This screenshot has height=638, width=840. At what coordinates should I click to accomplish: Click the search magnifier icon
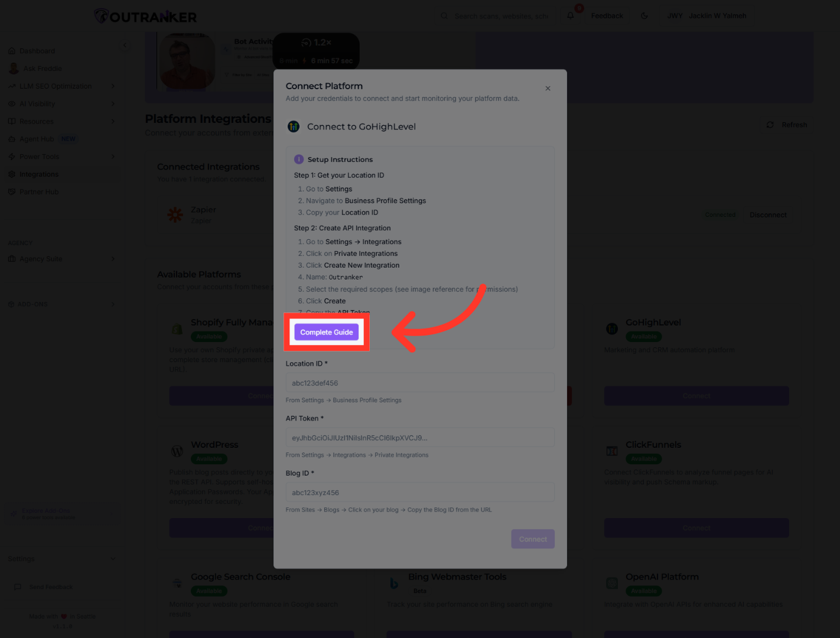click(x=444, y=16)
